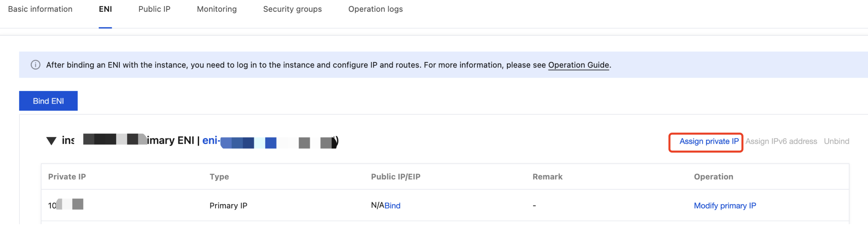The height and width of the screenshot is (230, 868).
Task: Open the Operation Guide link
Action: click(x=579, y=65)
